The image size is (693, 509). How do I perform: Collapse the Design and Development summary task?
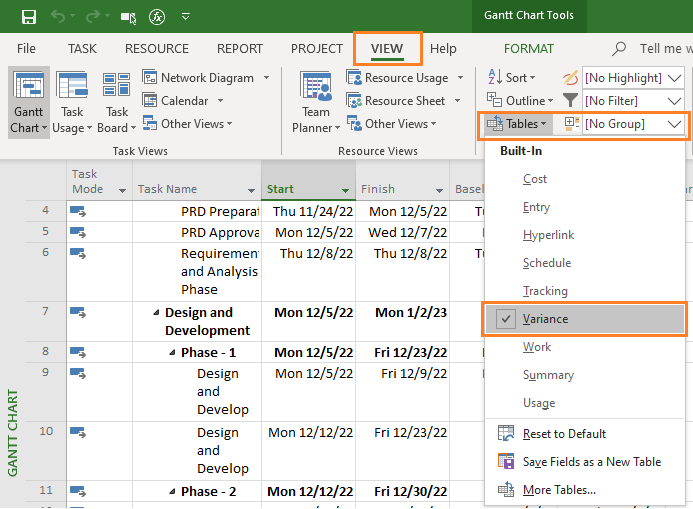156,313
